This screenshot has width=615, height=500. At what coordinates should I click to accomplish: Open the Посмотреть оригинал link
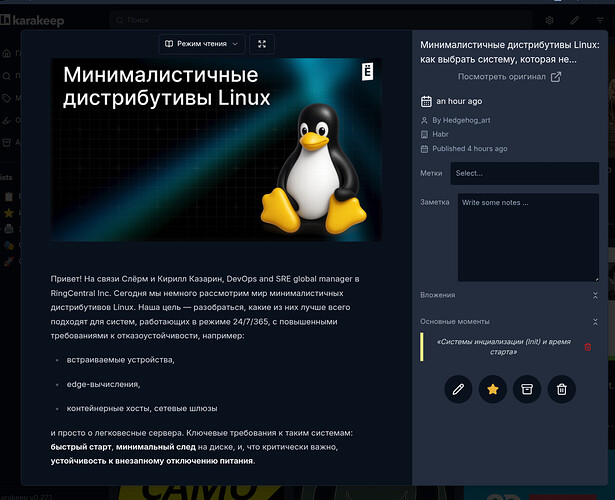tap(509, 76)
